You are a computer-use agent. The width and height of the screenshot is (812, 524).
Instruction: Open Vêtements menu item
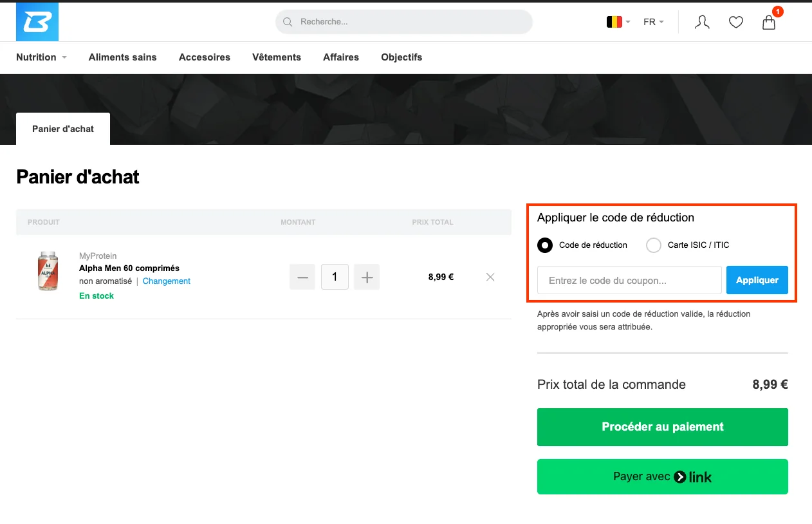pos(277,57)
